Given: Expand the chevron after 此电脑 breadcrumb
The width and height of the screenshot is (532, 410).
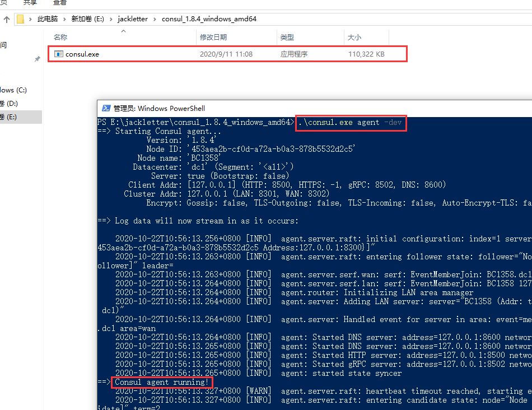Looking at the screenshot, I should coord(64,20).
